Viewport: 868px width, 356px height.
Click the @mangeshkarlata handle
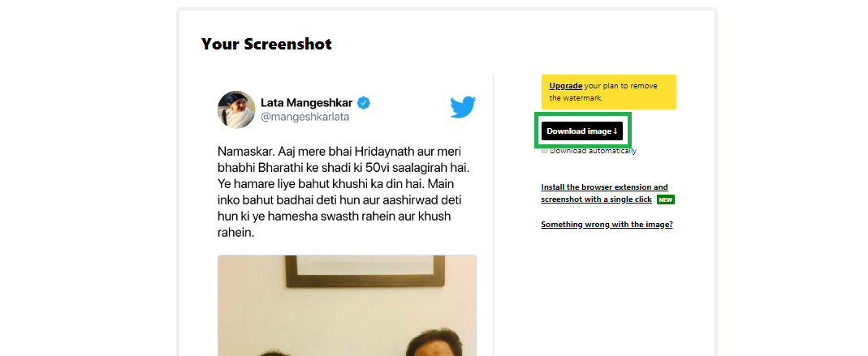tap(305, 118)
